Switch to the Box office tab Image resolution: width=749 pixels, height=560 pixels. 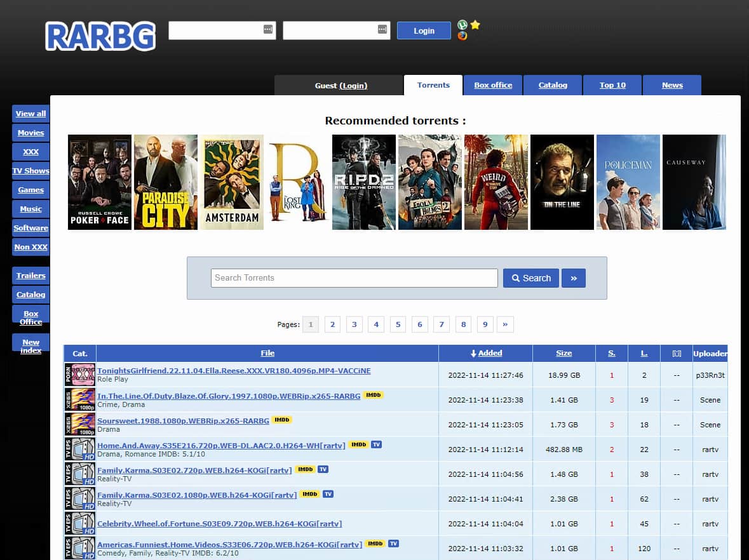pyautogui.click(x=493, y=85)
